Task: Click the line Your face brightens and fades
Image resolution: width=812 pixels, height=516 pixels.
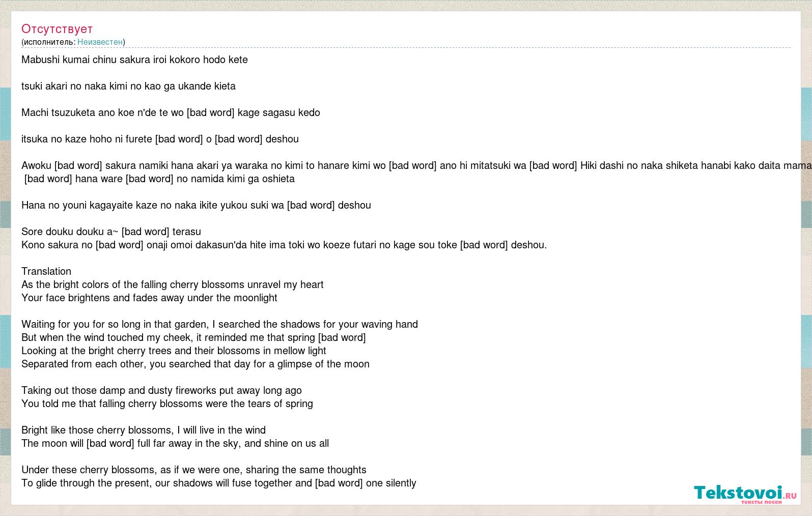Action: [x=149, y=298]
